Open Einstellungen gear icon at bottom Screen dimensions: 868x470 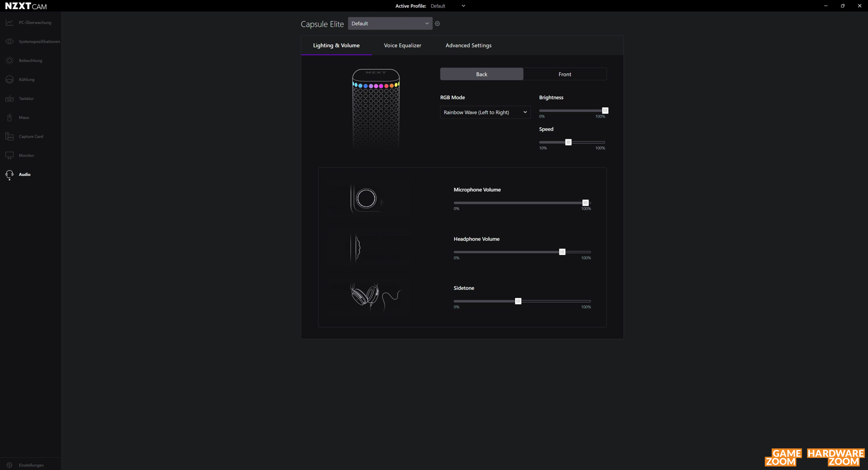(x=10, y=465)
